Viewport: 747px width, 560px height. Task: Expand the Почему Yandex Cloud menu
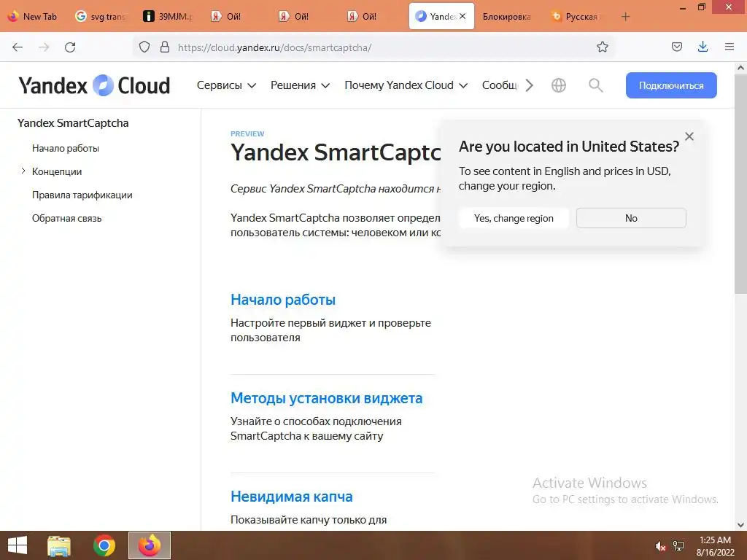click(406, 85)
